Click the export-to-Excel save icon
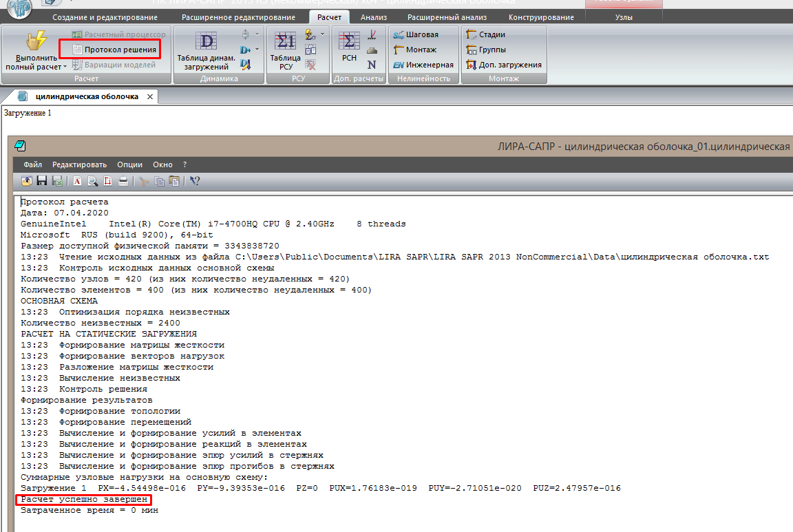 [x=58, y=181]
